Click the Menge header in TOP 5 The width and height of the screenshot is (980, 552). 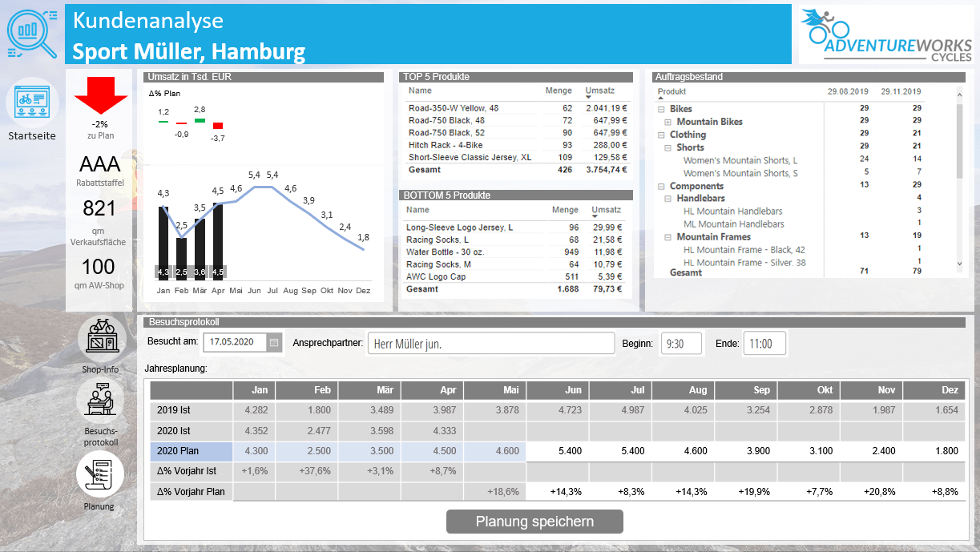click(x=559, y=91)
